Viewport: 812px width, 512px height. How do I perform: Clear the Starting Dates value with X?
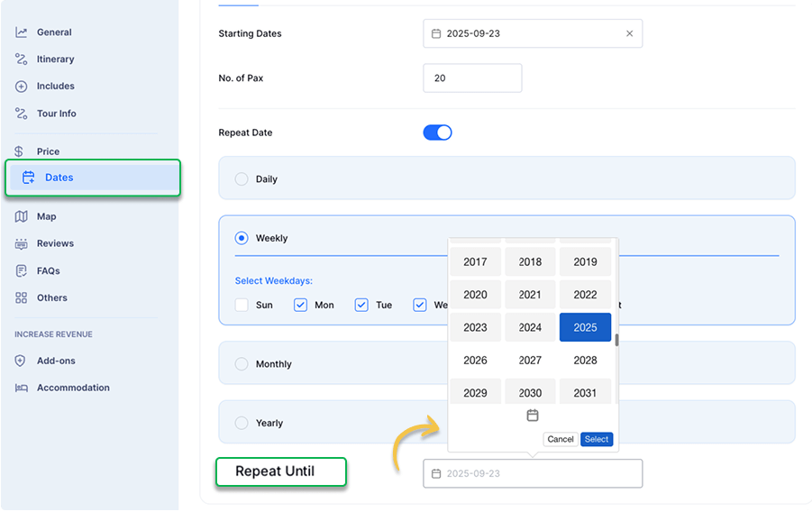[x=629, y=33]
